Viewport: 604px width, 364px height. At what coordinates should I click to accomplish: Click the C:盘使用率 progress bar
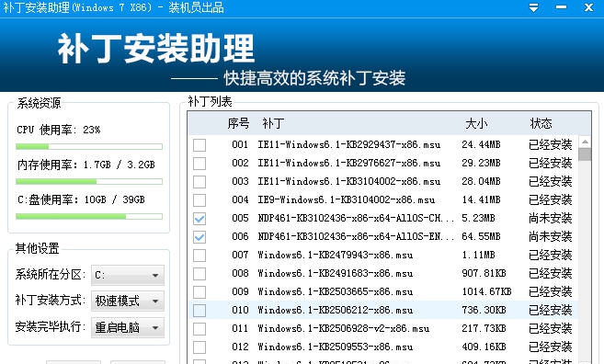[89, 217]
